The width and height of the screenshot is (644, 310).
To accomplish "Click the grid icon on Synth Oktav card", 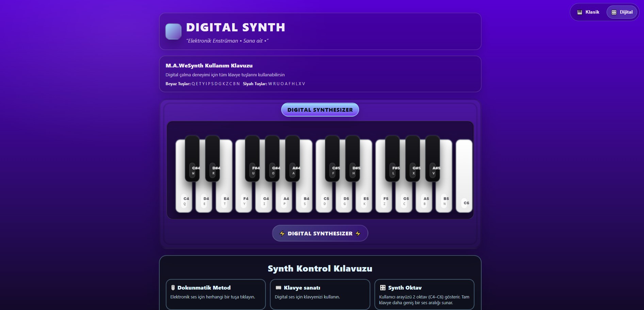I will (x=383, y=288).
